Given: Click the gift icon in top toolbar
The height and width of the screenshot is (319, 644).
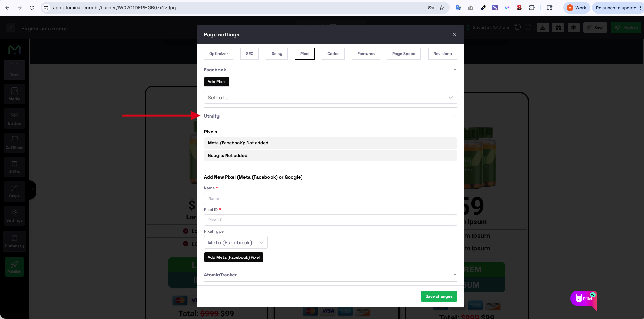Looking at the screenshot, I should point(558,28).
